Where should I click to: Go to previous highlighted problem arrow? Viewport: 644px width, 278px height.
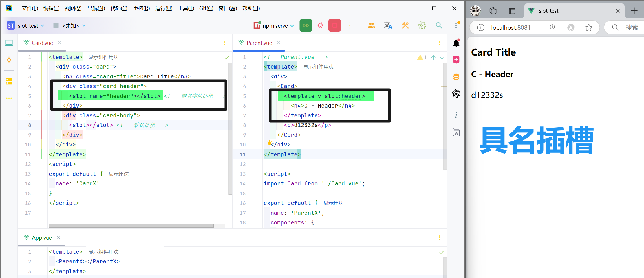[433, 57]
